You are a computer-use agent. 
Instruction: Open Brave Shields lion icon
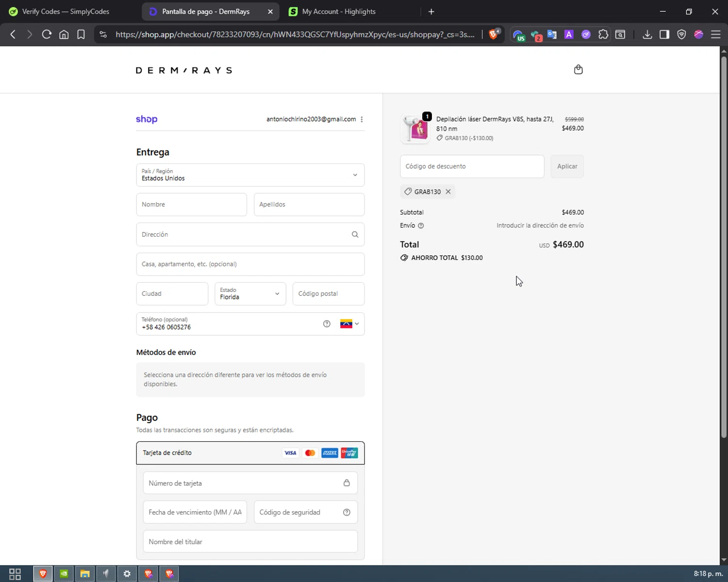point(494,34)
